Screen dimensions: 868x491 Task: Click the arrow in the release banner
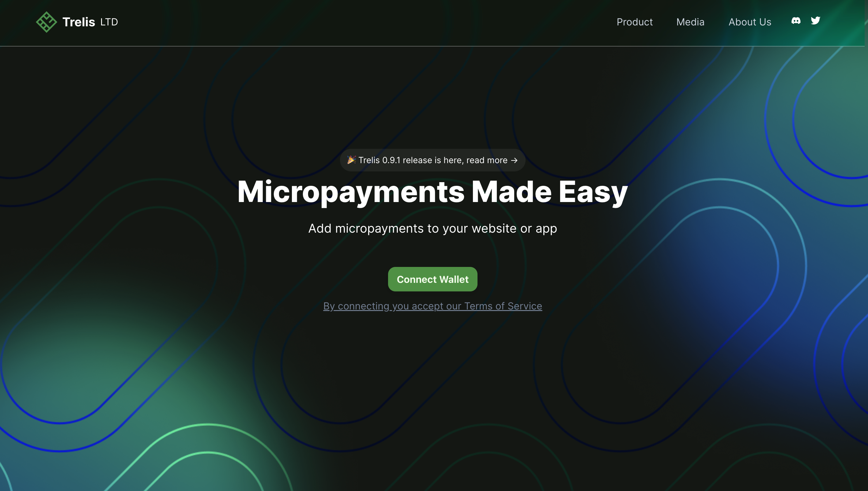(x=514, y=160)
